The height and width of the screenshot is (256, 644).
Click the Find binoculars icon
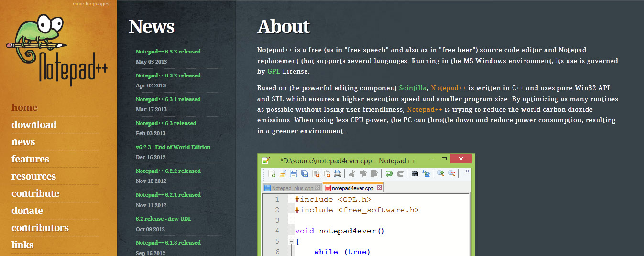point(415,173)
